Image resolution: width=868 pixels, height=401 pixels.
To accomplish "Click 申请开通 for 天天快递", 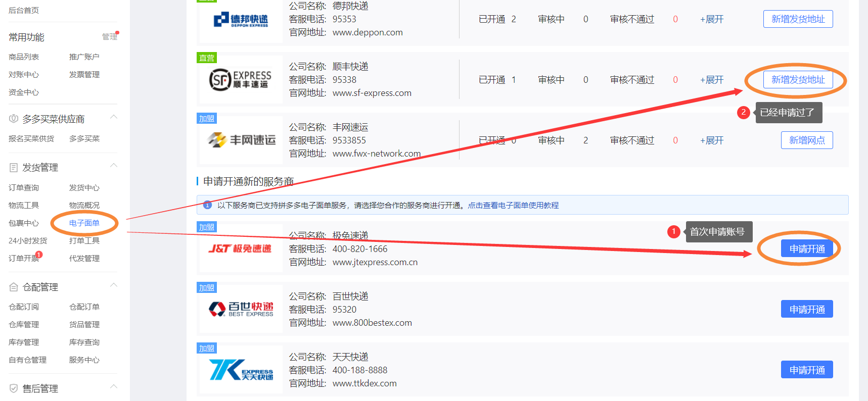I will click(807, 370).
